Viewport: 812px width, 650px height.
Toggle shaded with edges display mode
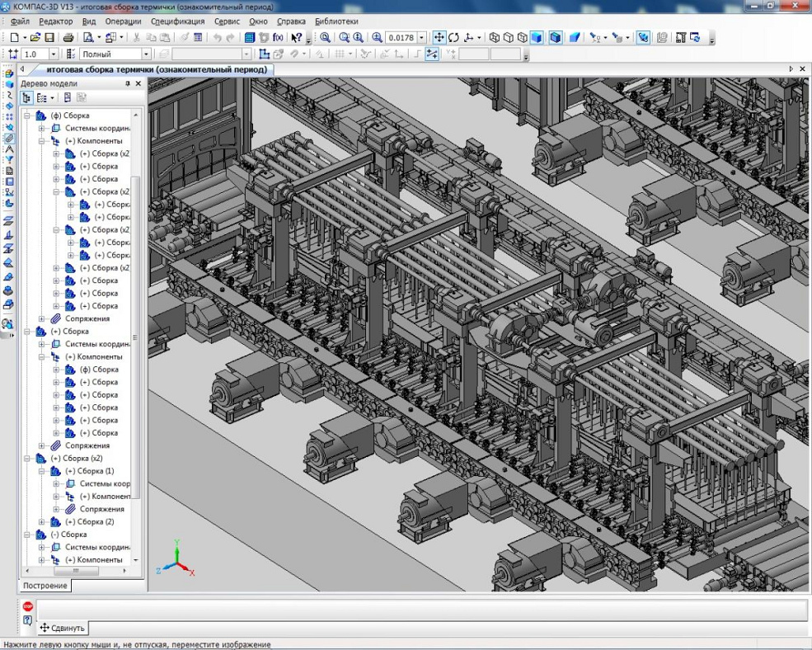point(556,38)
